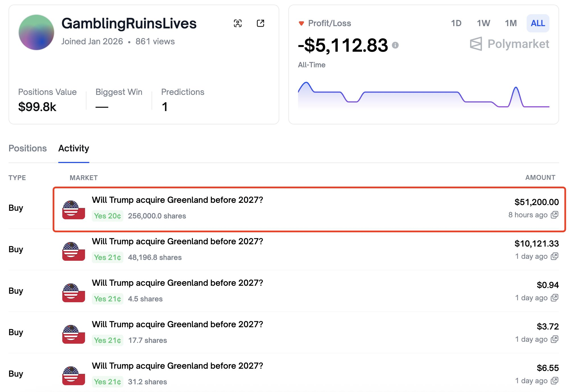
Task: Open transaction link icon for $6.55 trade
Action: tap(554, 381)
